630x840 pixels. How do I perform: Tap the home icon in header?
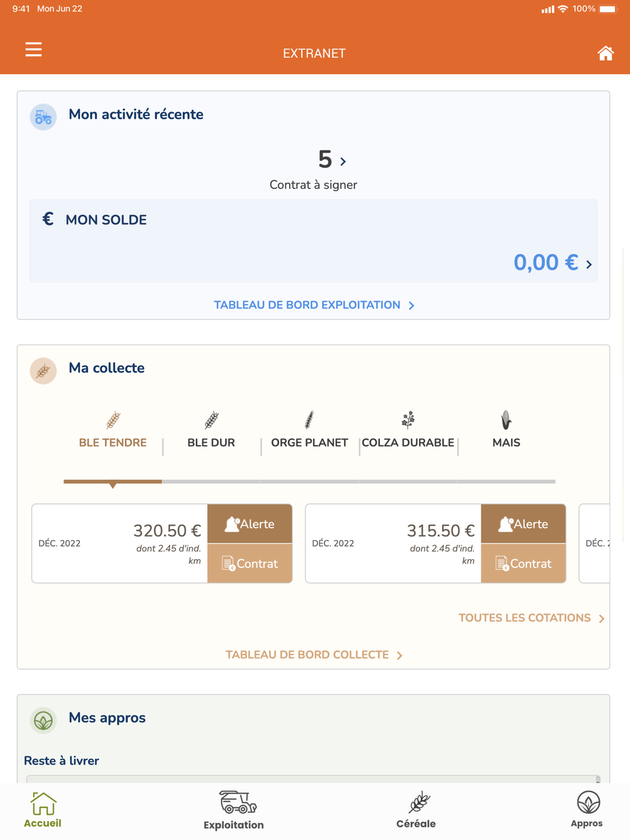click(605, 54)
